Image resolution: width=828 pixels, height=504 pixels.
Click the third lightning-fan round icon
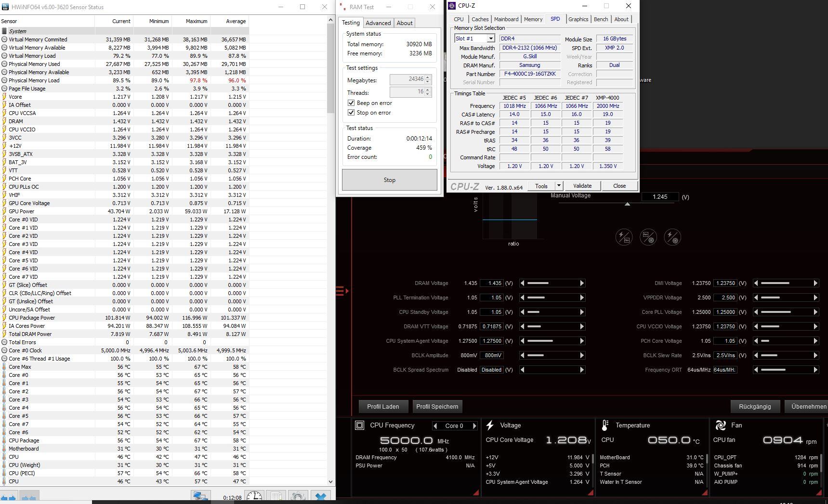pos(672,237)
